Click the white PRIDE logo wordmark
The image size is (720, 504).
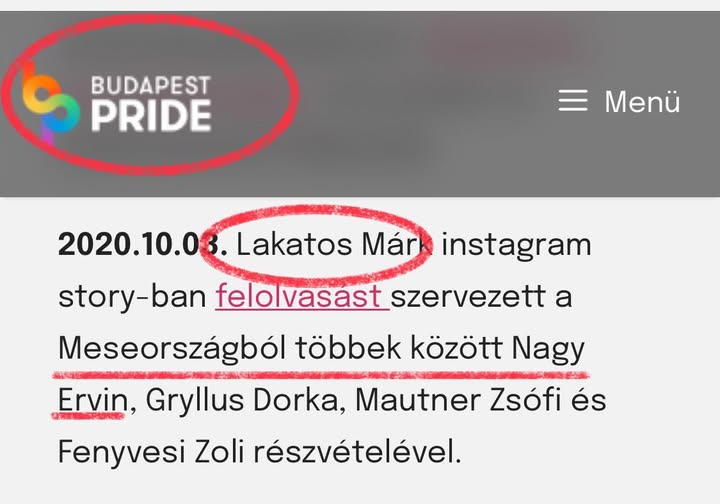(152, 116)
